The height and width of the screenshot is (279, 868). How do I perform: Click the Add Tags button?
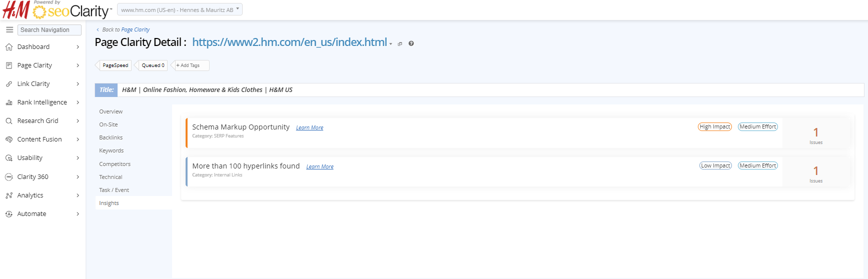pos(190,65)
